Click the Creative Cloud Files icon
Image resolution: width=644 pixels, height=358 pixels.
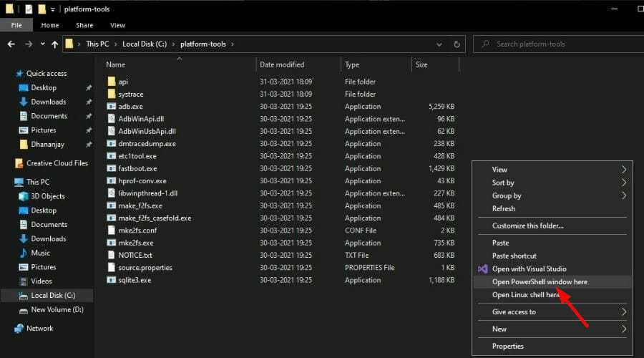pyautogui.click(x=19, y=163)
